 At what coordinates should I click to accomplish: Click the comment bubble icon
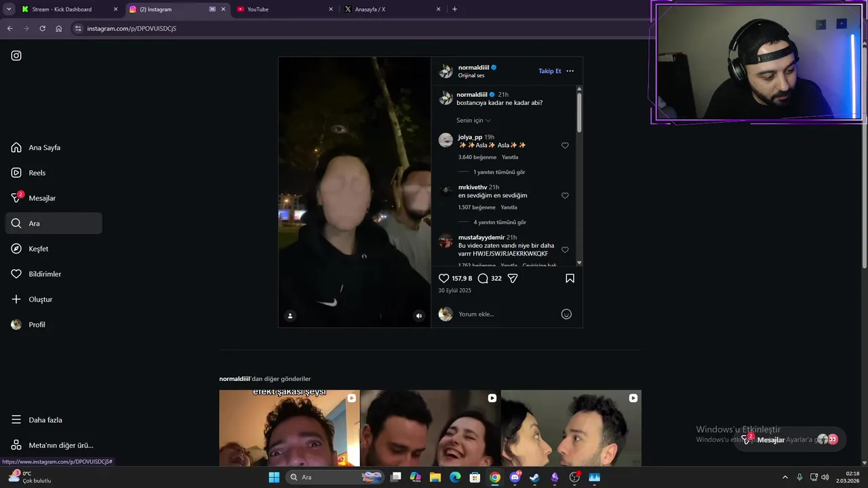tap(483, 279)
